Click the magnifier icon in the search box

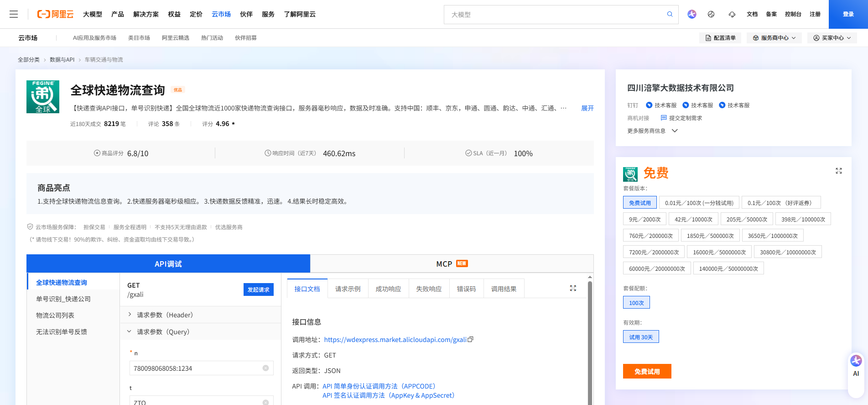670,14
